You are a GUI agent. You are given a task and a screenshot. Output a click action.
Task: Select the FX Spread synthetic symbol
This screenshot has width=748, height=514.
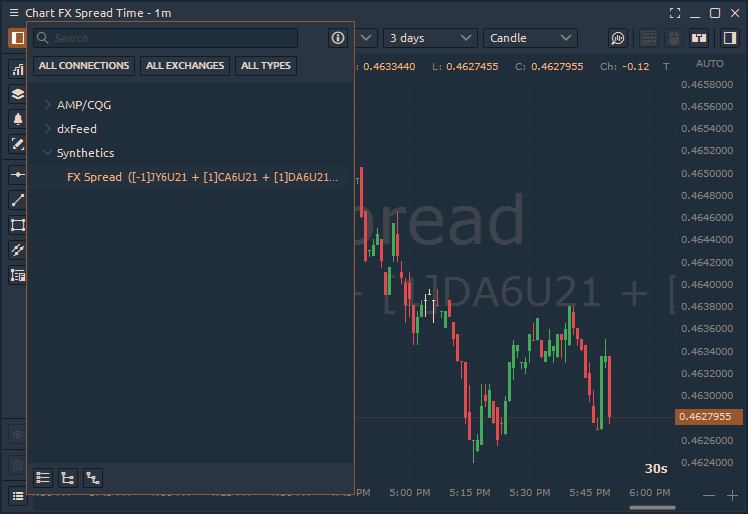click(x=202, y=177)
